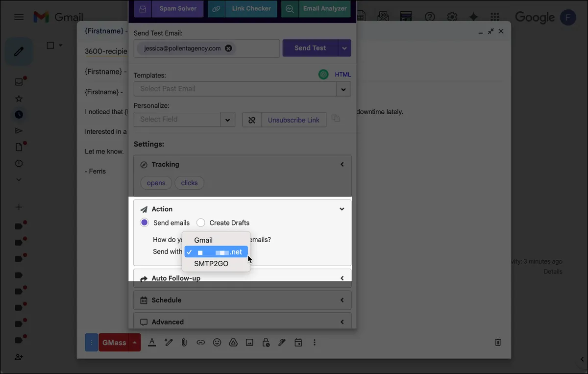Viewport: 588px width, 374px height.
Task: Open GMass email campaign envelope icon
Action: click(x=383, y=17)
